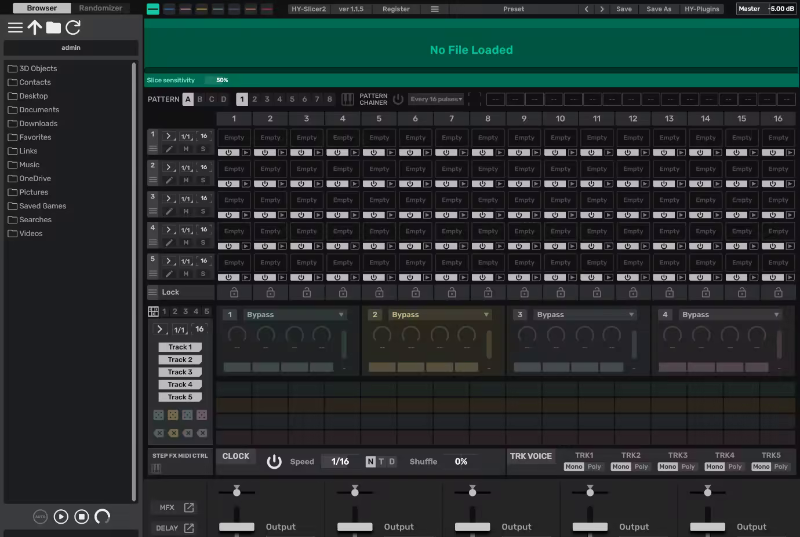Toggle track 1 step 1 power button
This screenshot has height=537, width=800.
coord(229,152)
